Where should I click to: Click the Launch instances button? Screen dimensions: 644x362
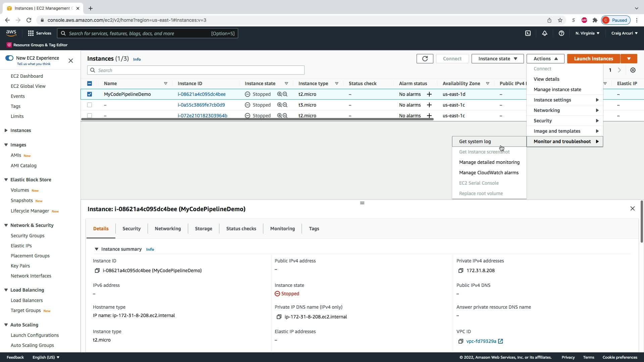click(593, 59)
